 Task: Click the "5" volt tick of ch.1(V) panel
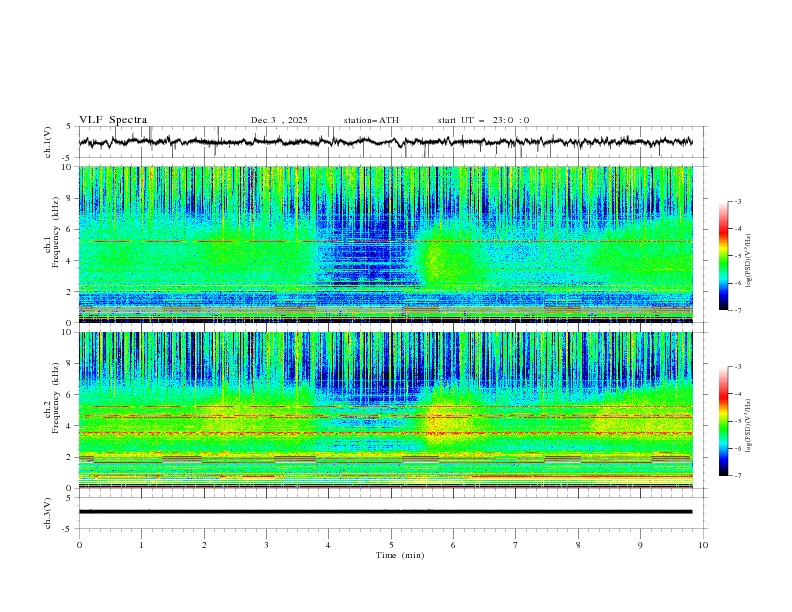tap(68, 127)
